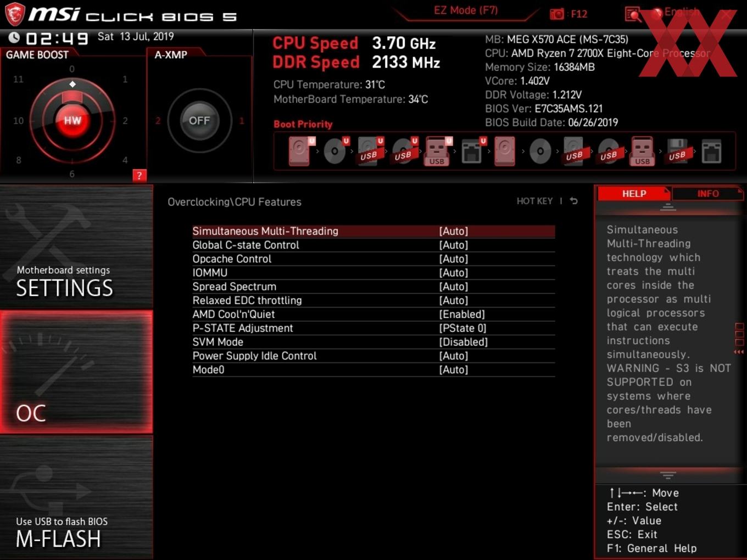
Task: Click the top scroll handle of the help panel
Action: (668, 207)
